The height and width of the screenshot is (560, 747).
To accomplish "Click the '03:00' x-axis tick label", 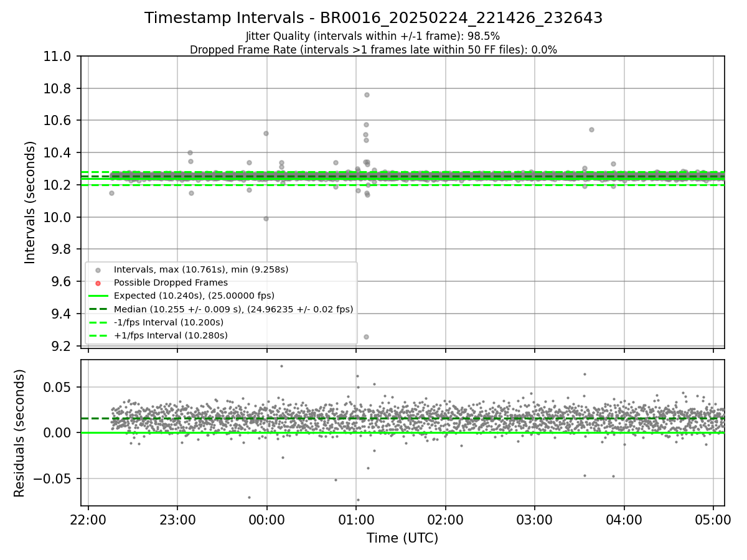I will pos(535,519).
